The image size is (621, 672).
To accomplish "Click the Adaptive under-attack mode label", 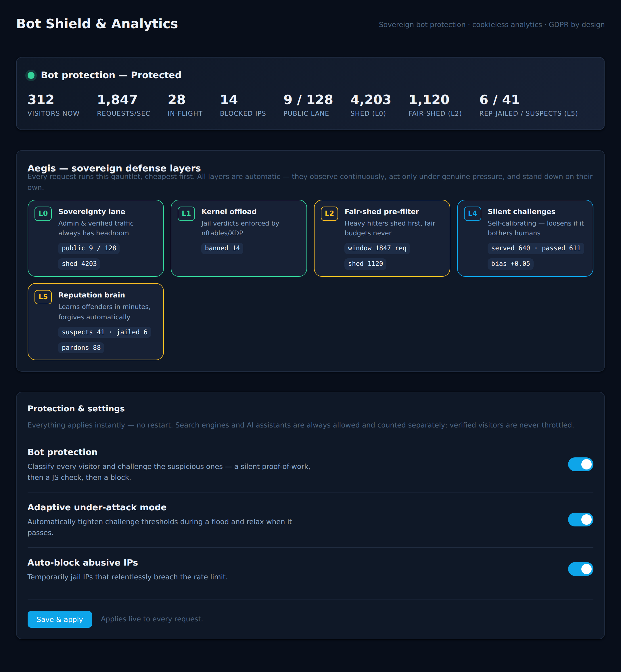I will pyautogui.click(x=97, y=507).
